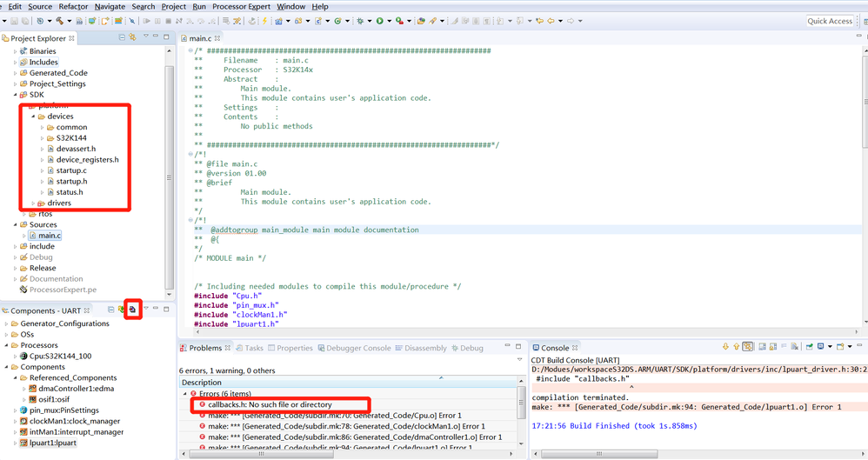Viewport: 868px width, 460px height.
Task: Click Problems panel horizontal scrollbar
Action: [x=261, y=454]
